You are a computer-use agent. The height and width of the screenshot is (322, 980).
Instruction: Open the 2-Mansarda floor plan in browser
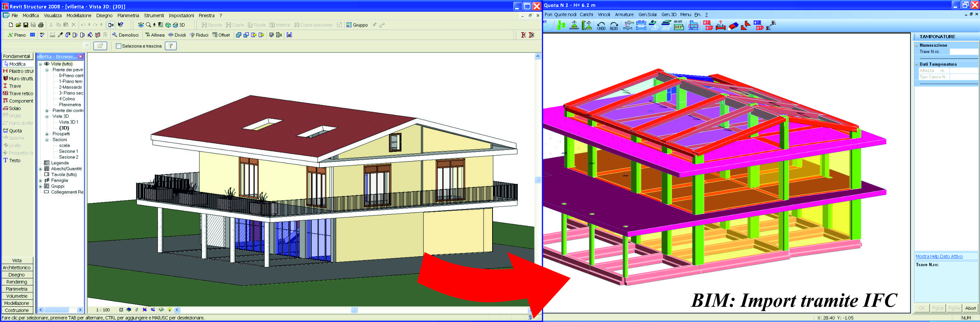point(70,87)
